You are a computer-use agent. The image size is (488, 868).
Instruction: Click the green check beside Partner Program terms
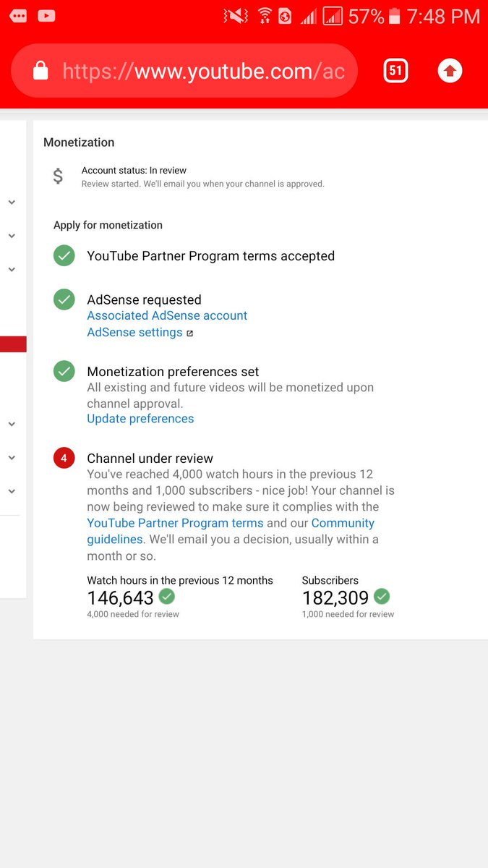(64, 255)
